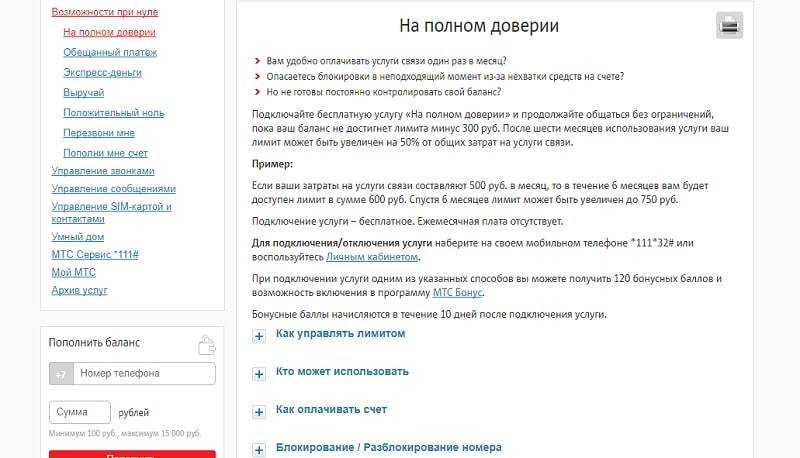
Task: Open Обещанный платеж in sidebar
Action: [x=110, y=52]
